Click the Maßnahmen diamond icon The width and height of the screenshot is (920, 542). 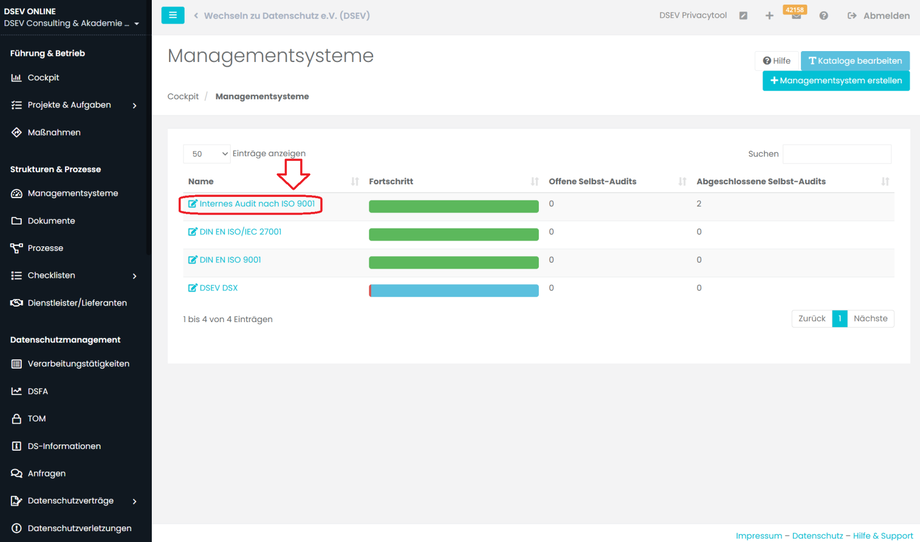(16, 133)
